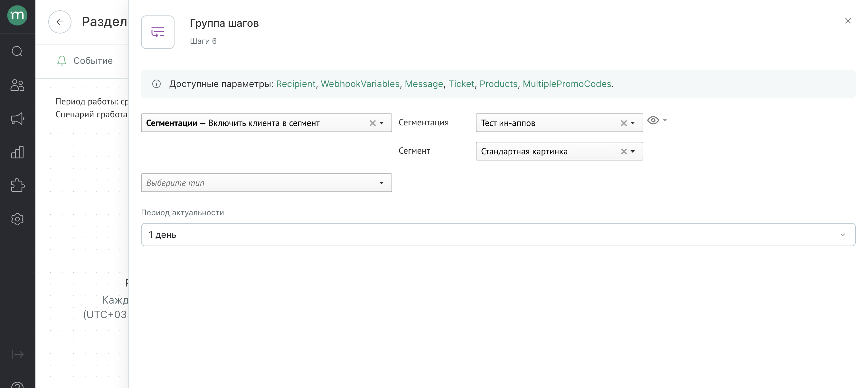Switch to the Событие tab
This screenshot has height=388, width=868.
pyautogui.click(x=85, y=61)
